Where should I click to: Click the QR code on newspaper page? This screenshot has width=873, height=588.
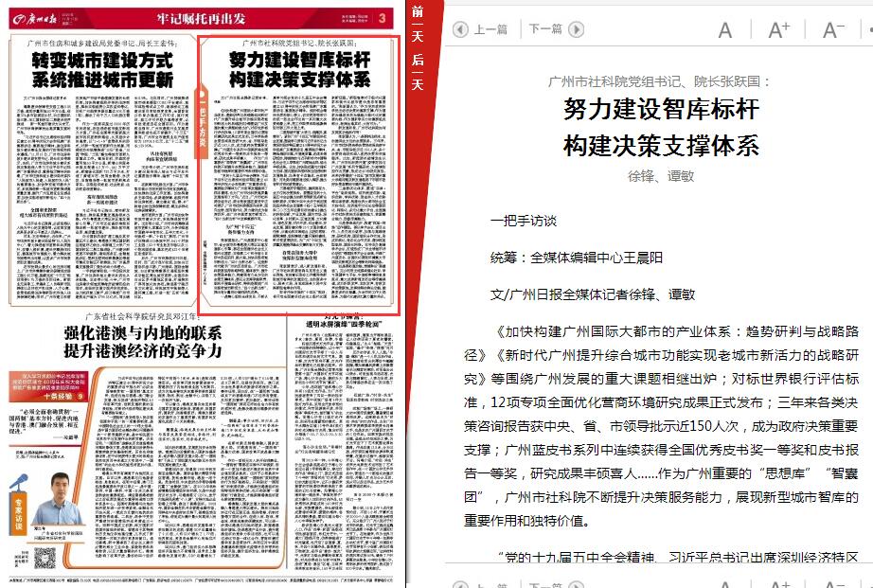tap(46, 559)
